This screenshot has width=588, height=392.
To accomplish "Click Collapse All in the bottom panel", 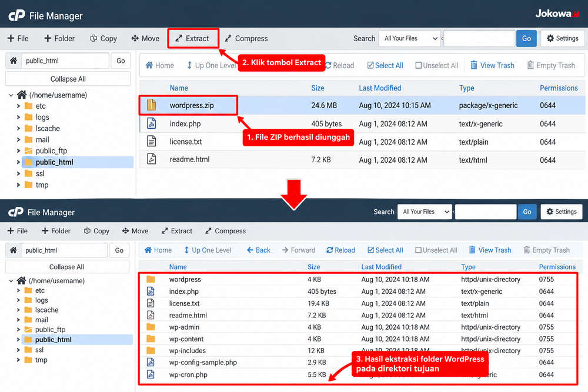I will [x=67, y=267].
